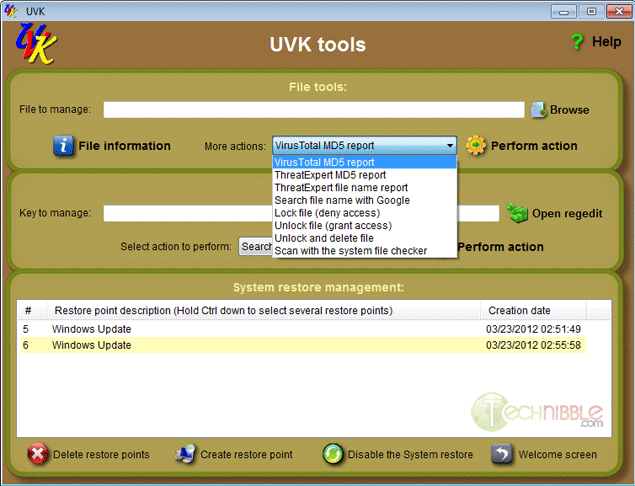635x486 pixels.
Task: Choose Lock file (deny access)
Action: [364, 213]
